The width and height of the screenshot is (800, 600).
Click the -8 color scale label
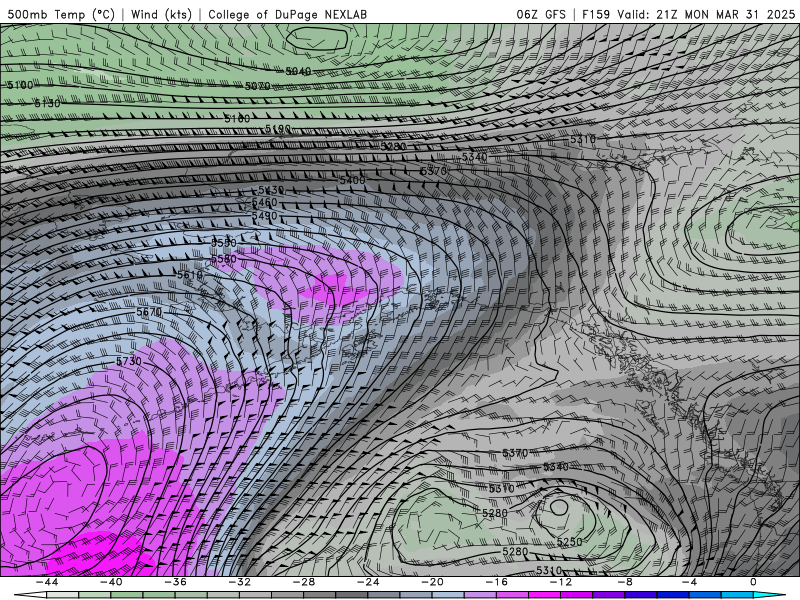pyautogui.click(x=625, y=582)
